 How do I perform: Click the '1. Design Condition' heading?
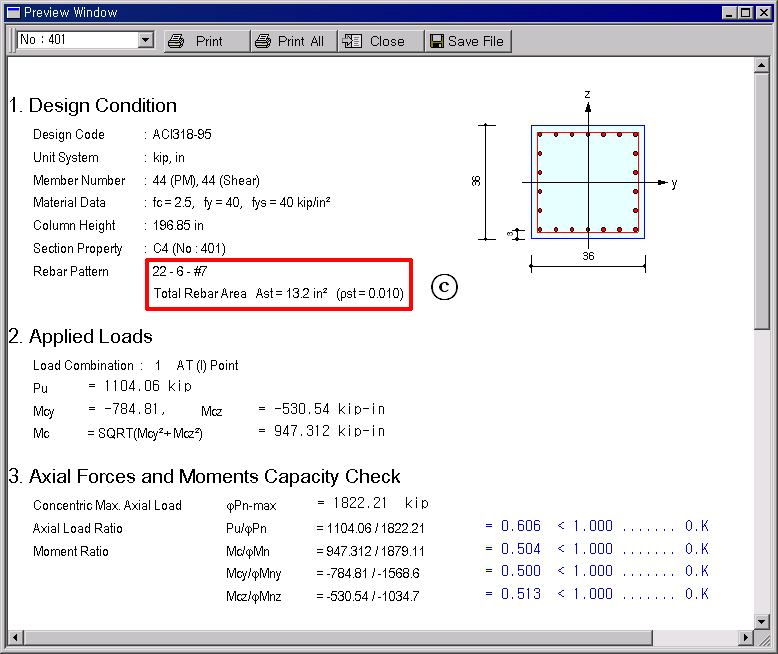click(92, 106)
